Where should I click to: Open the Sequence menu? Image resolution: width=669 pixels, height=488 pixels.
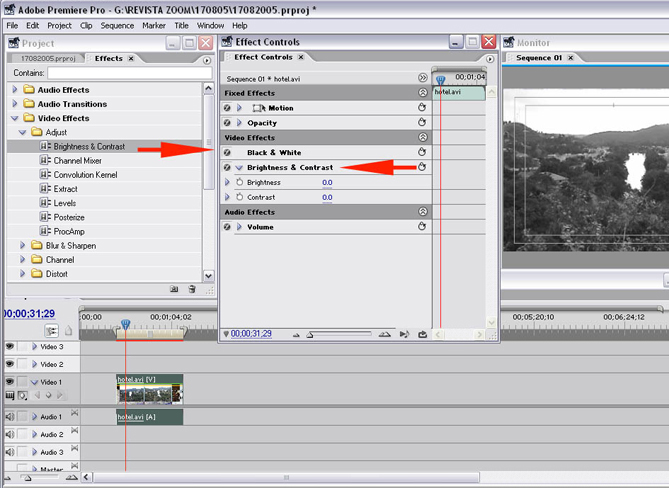(117, 25)
